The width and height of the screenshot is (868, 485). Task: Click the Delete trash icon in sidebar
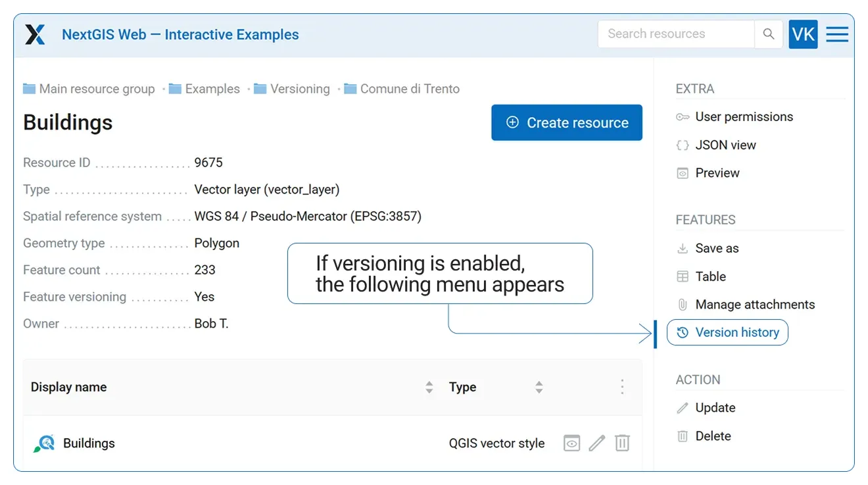coord(683,436)
